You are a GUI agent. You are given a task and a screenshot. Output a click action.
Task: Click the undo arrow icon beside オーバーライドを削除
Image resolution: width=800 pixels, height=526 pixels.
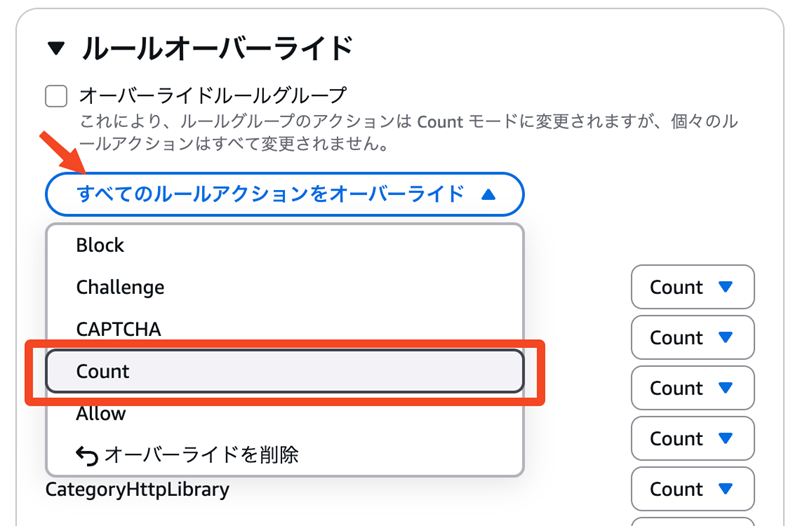87,456
